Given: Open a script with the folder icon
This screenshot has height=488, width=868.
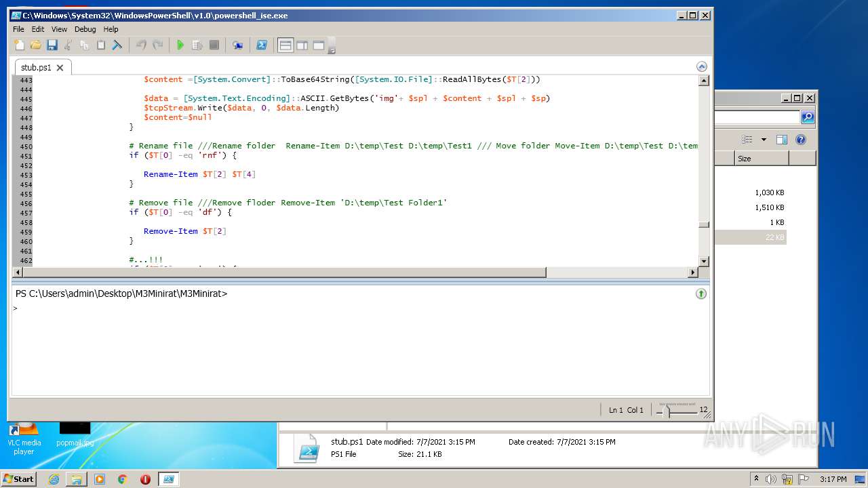Looking at the screenshot, I should tap(36, 45).
